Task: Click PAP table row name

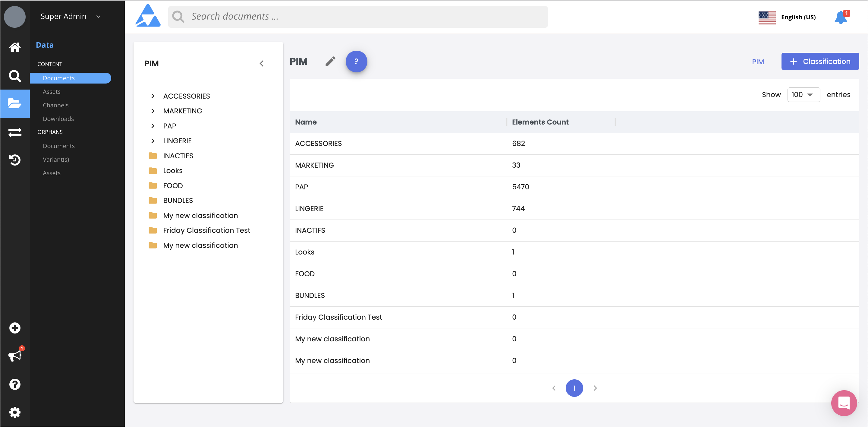Action: pos(301,187)
